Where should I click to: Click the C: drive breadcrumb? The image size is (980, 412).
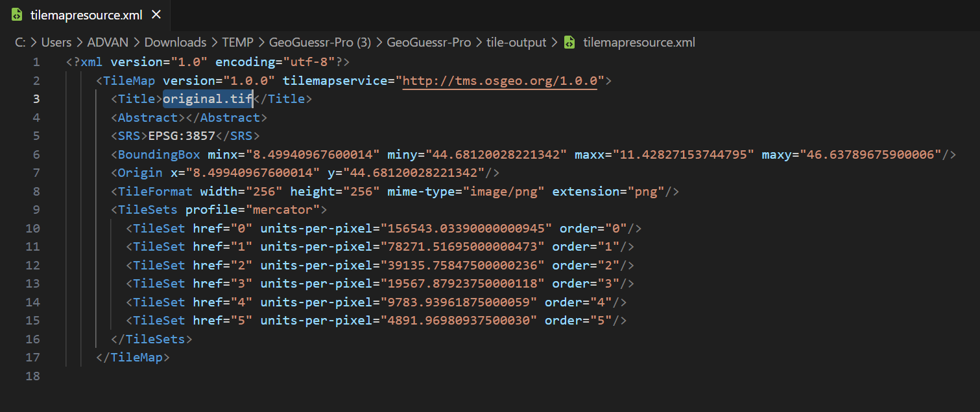(21, 43)
